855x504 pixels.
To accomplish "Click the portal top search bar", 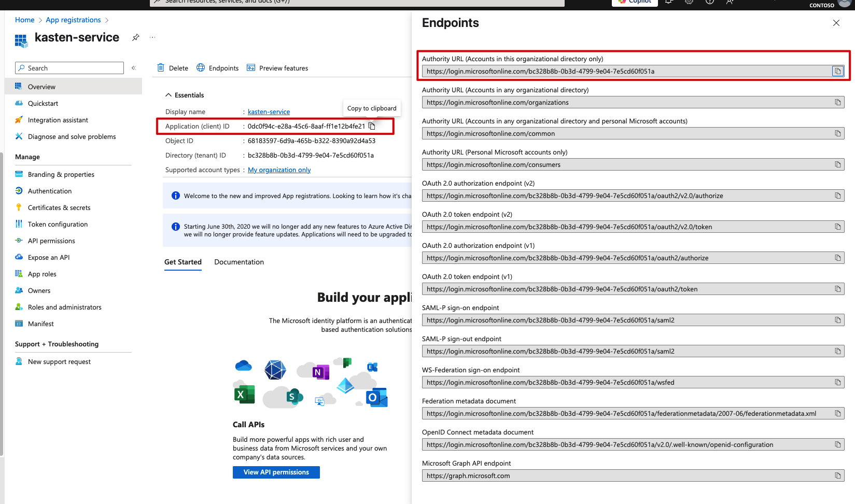I will click(x=357, y=2).
